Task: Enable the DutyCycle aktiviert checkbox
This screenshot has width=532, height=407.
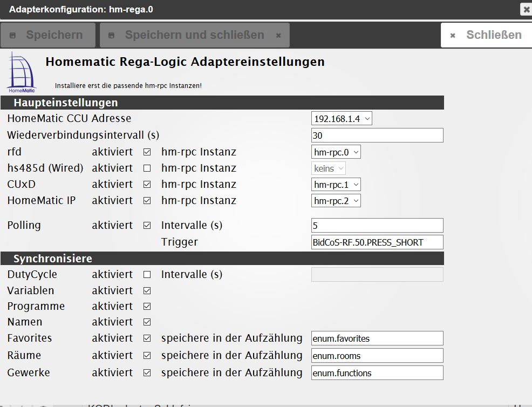Action: pyautogui.click(x=147, y=274)
